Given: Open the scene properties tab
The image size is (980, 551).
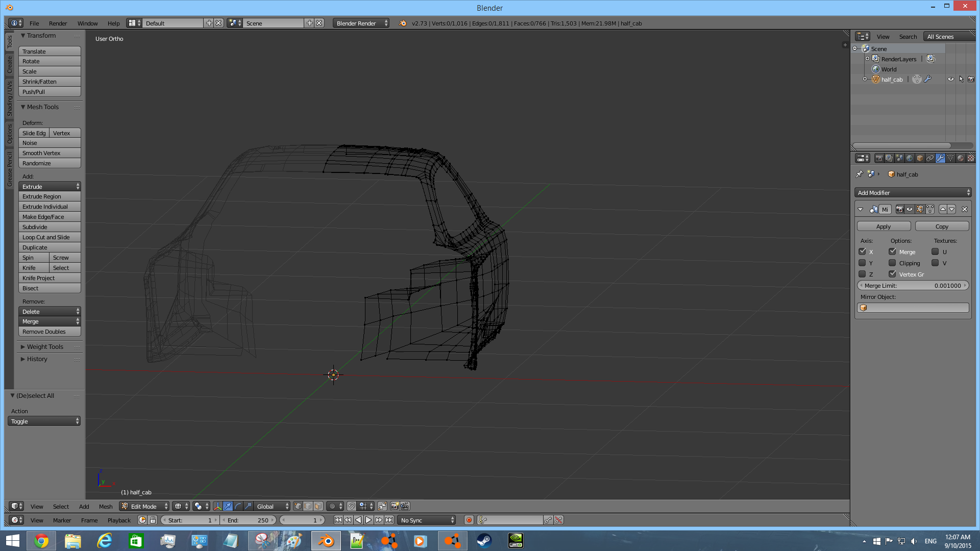Looking at the screenshot, I should (899, 158).
